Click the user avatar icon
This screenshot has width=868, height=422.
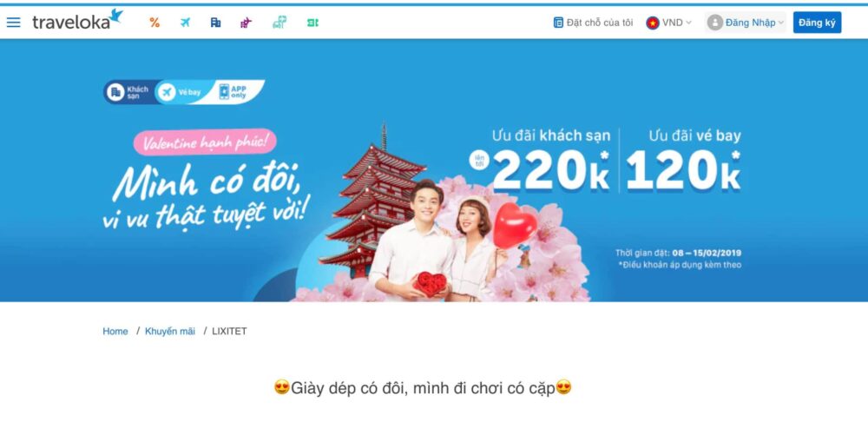coord(714,23)
